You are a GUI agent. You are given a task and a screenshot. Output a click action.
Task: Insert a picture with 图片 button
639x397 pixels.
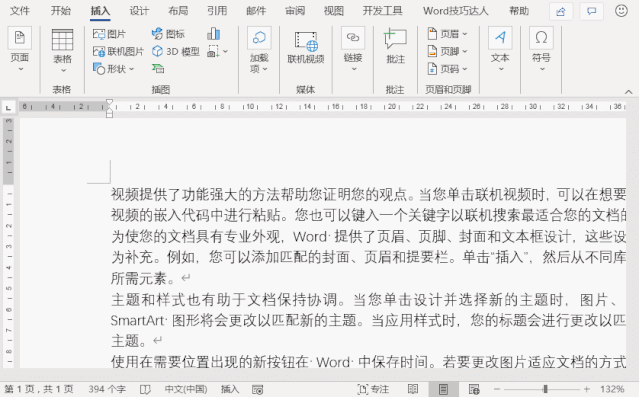(109, 34)
